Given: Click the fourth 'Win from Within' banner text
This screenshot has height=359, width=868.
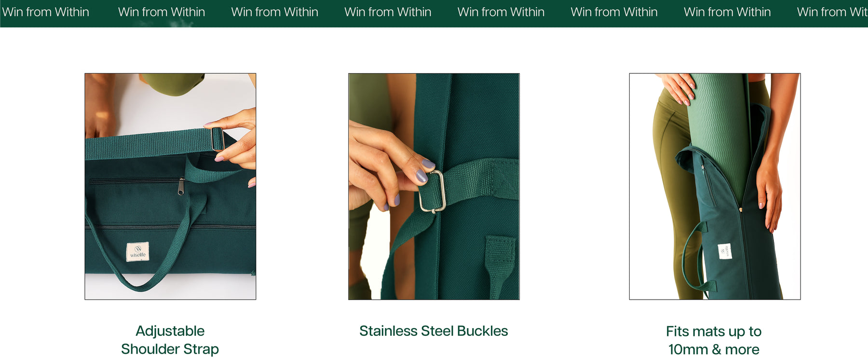Looking at the screenshot, I should 388,12.
